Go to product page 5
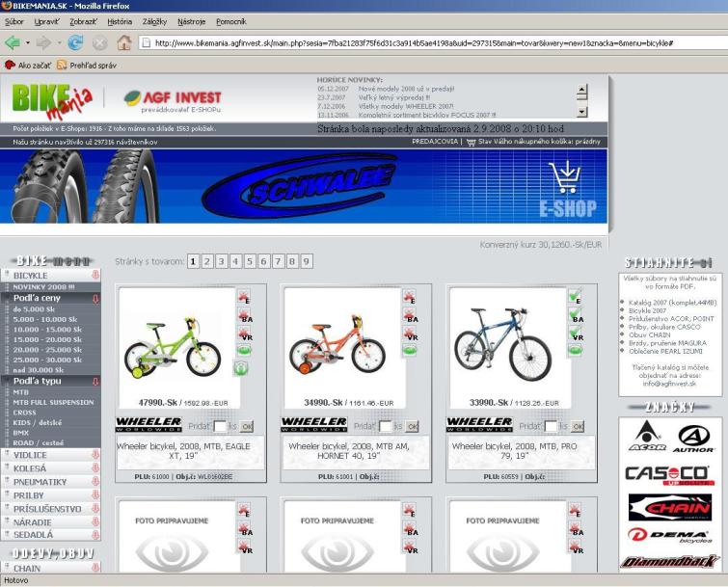The height and width of the screenshot is (587, 728). 250,261
